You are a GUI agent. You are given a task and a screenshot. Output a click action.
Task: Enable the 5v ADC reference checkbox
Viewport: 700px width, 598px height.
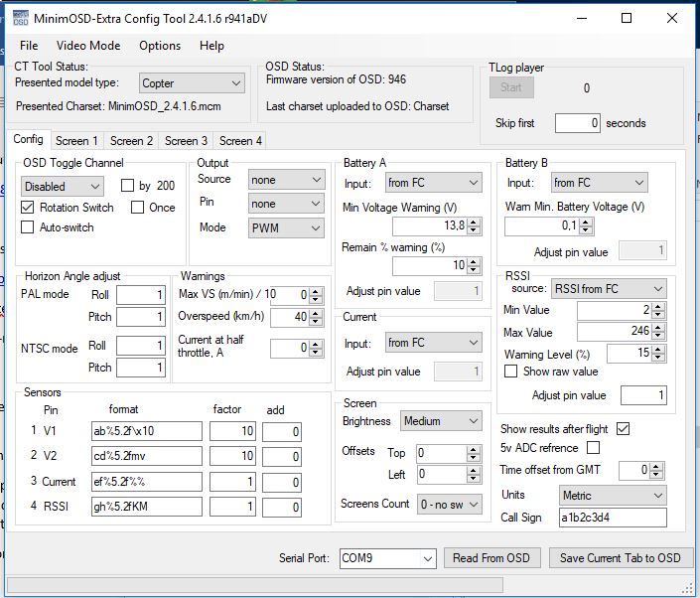point(594,448)
